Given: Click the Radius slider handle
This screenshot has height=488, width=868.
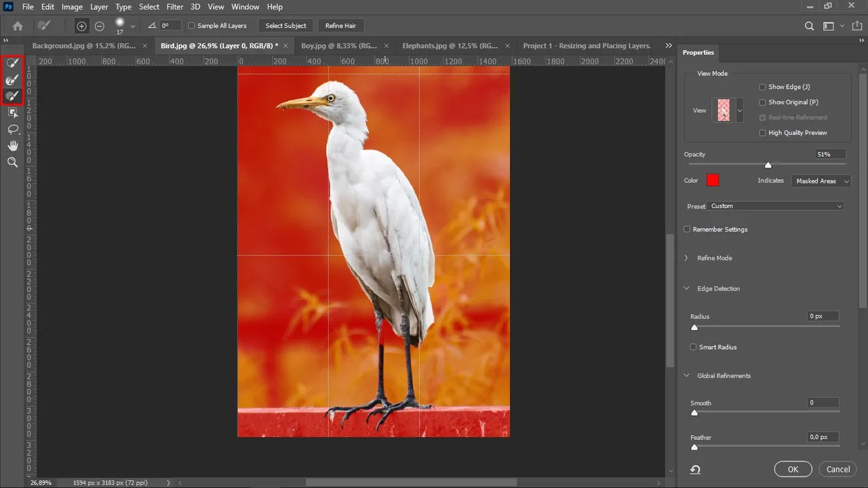Looking at the screenshot, I should tap(694, 327).
